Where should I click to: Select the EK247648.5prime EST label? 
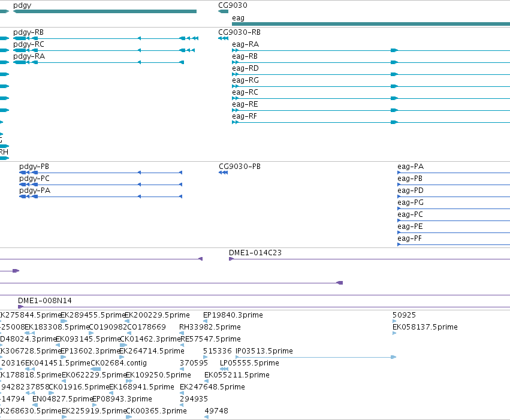click(212, 387)
